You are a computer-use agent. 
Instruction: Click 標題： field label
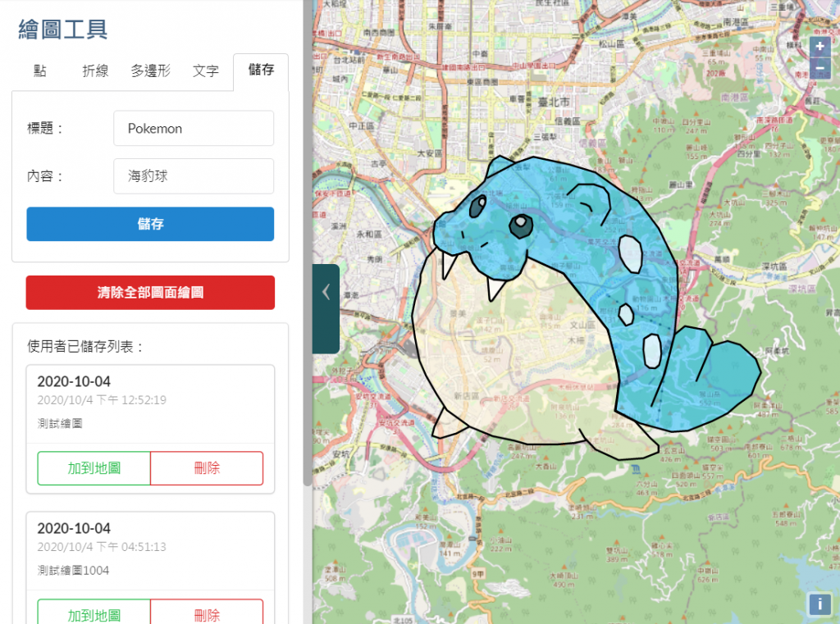click(45, 129)
